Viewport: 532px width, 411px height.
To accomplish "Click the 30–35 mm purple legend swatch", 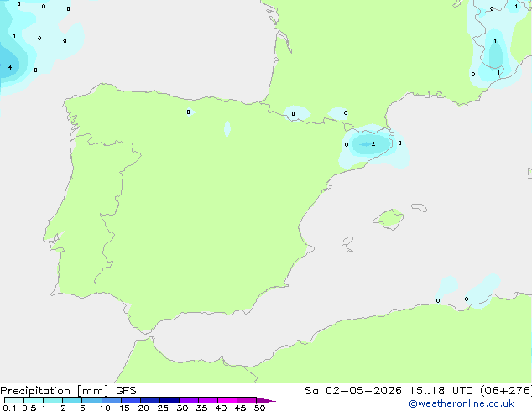I will coord(189,400).
